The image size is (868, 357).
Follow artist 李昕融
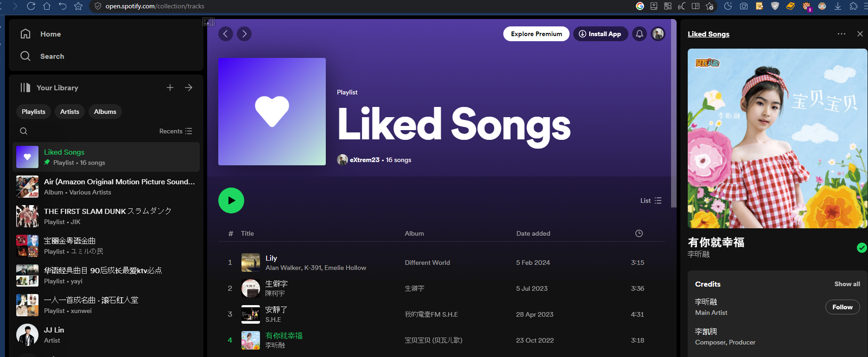point(843,307)
